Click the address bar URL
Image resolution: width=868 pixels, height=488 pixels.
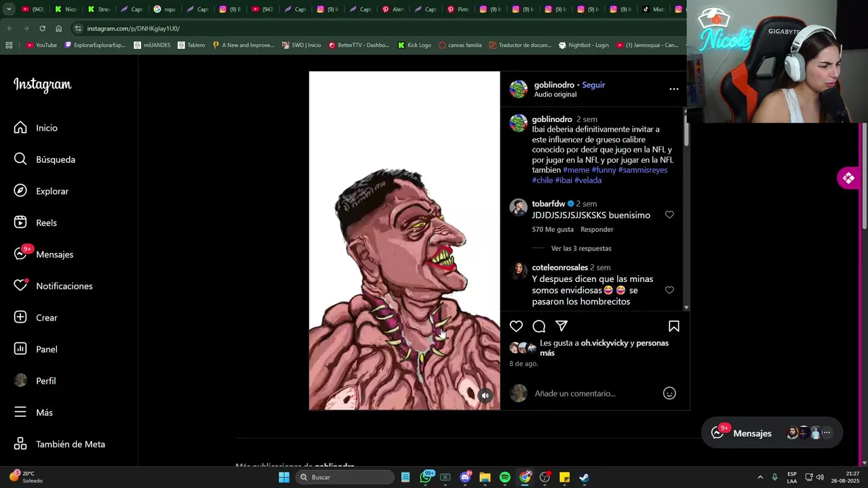click(133, 28)
